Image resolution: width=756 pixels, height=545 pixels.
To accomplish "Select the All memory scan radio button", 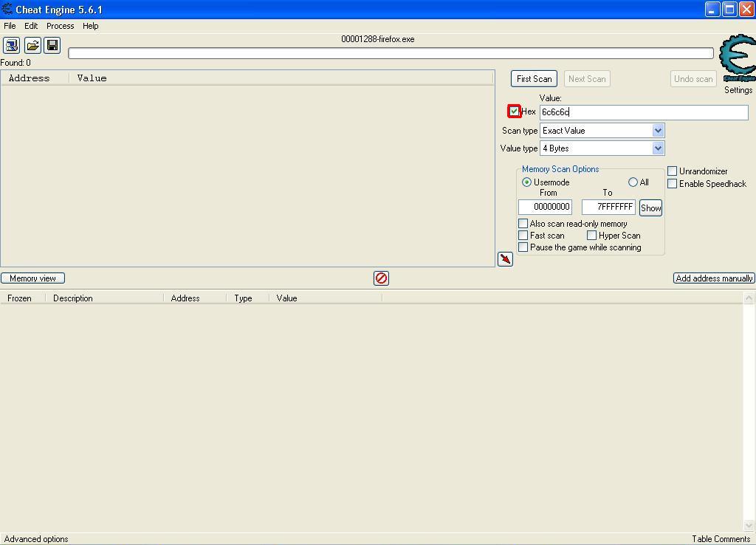I will [633, 182].
